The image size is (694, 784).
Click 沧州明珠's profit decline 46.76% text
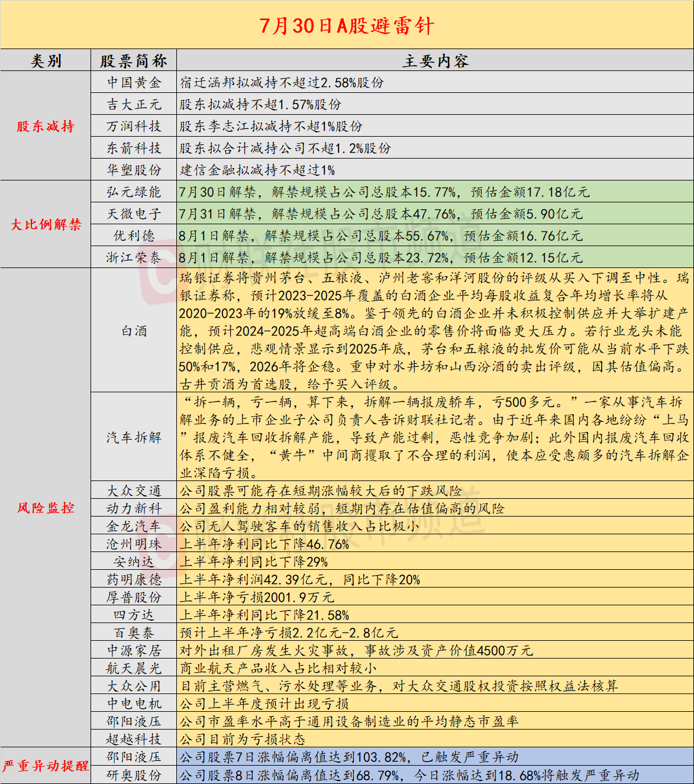264,544
